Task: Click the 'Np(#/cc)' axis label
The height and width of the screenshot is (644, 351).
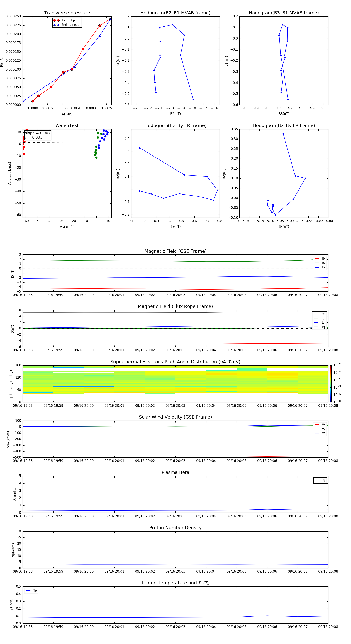Action: pos(13,550)
